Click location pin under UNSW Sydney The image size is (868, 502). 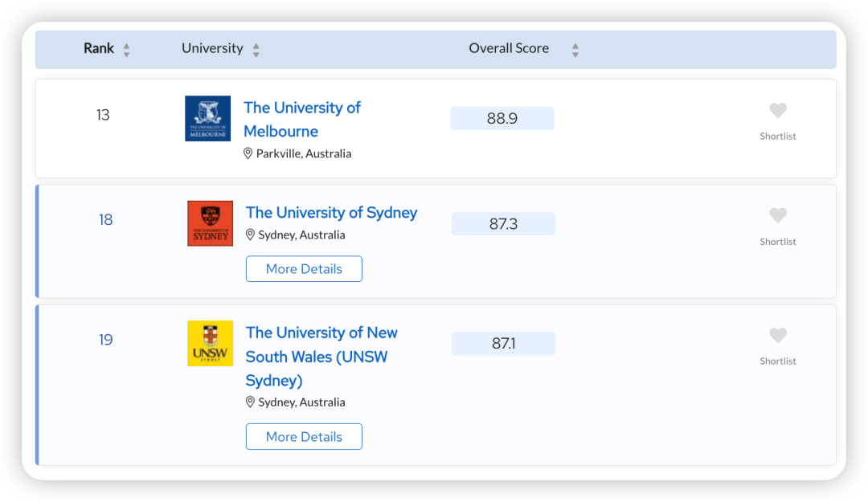[x=250, y=402]
